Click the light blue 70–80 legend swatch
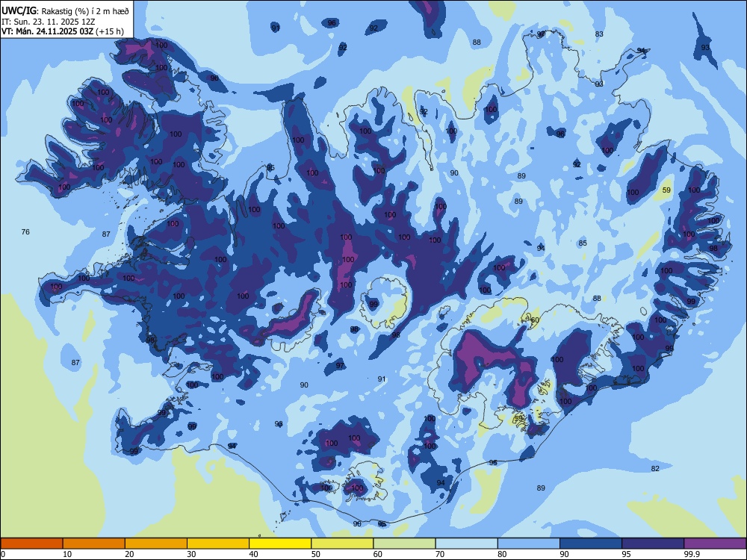This screenshot has width=747, height=560. (466, 544)
